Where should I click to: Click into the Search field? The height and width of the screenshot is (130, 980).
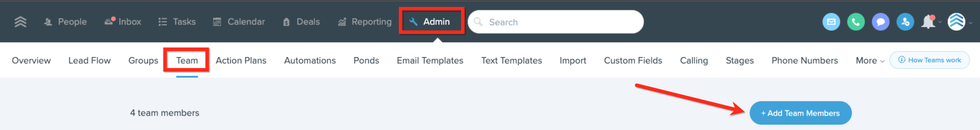click(556, 22)
